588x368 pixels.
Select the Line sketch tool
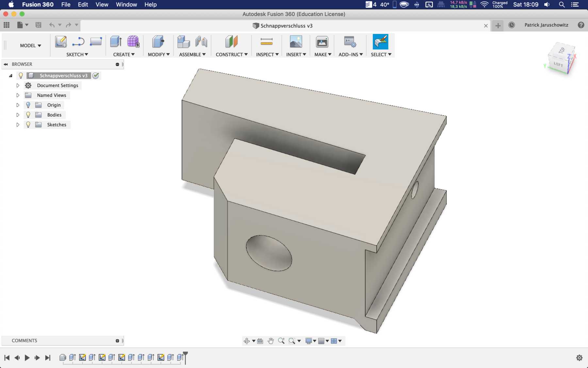78,42
